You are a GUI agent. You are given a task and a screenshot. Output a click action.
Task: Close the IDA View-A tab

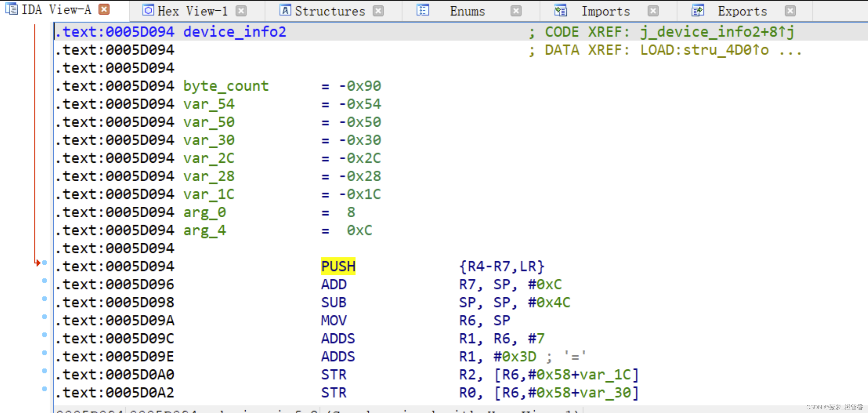(x=104, y=9)
